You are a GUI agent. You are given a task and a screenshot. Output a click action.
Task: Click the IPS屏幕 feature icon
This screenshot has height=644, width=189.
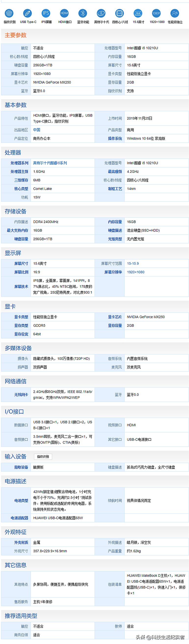(x=46, y=13)
